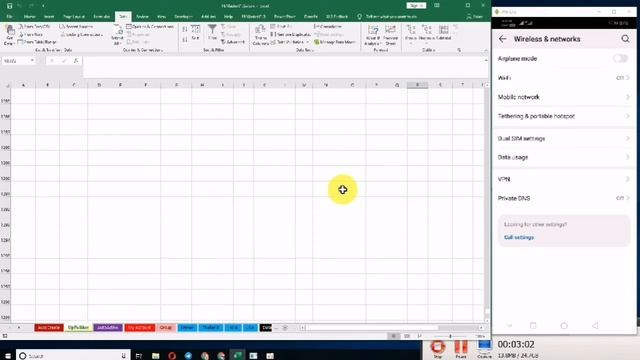Switch to Page Layout view in status bar

pyautogui.click(x=407, y=336)
